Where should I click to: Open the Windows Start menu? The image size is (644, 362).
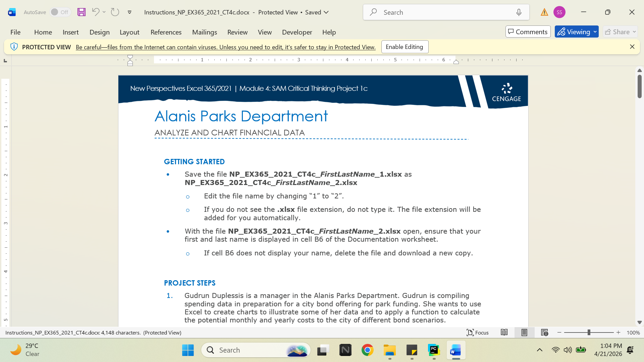[188, 350]
